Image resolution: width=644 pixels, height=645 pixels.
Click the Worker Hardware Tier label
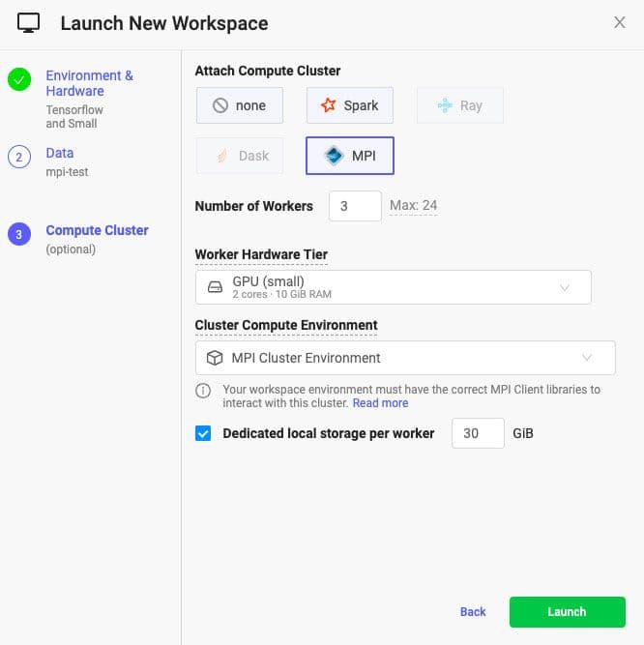tap(261, 254)
